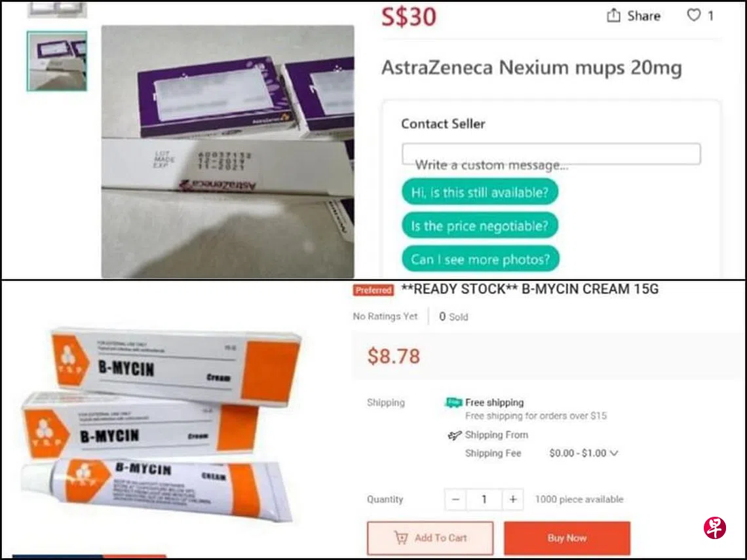Select the top partially visible thumbnail
Viewport: 747px width, 560px height.
click(57, 9)
